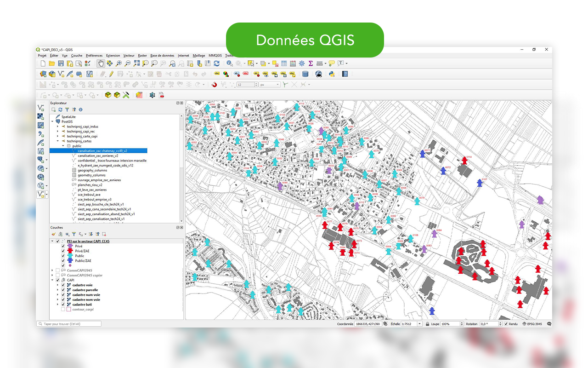Save the project with the floppy disk icon
The image size is (588, 368).
(x=61, y=63)
